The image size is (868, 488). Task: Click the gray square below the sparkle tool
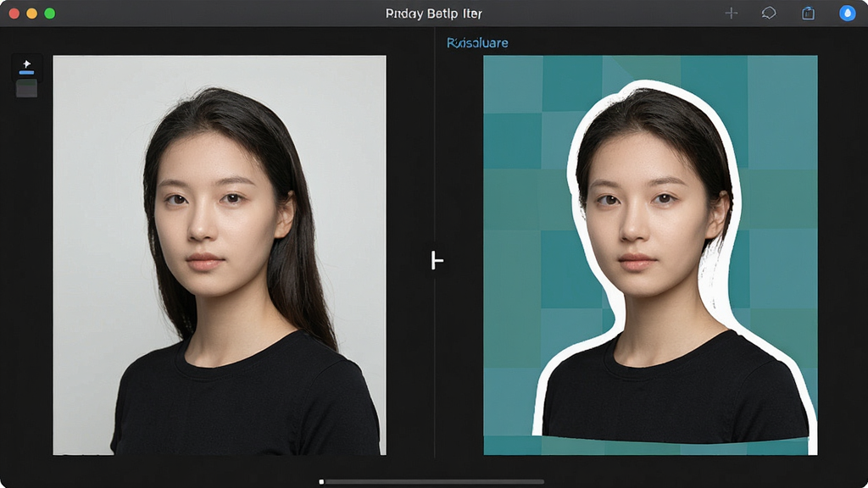[26, 88]
